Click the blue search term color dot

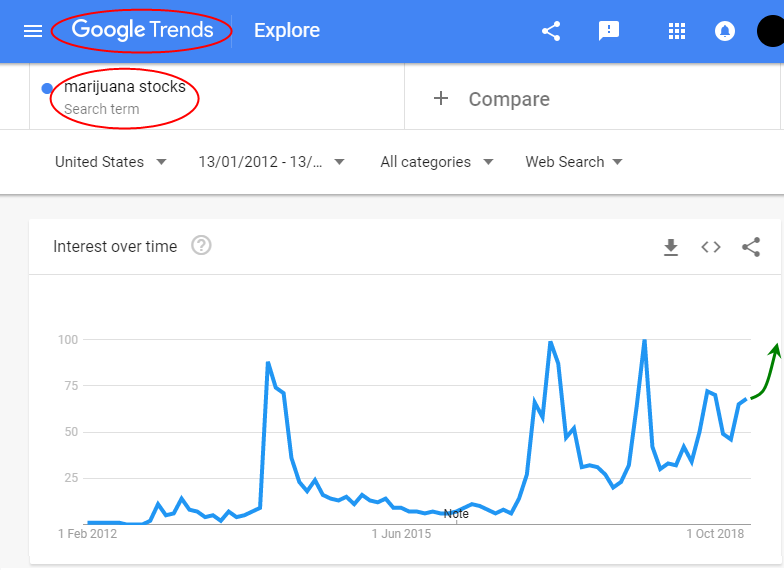tap(47, 89)
